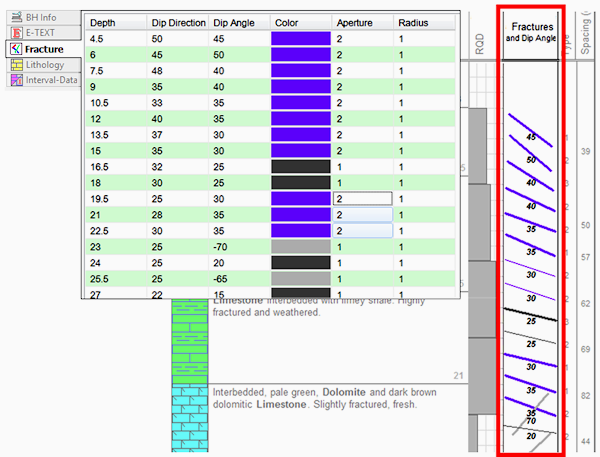
Task: Edit the Aperture field for depth 19.5
Action: click(x=362, y=199)
